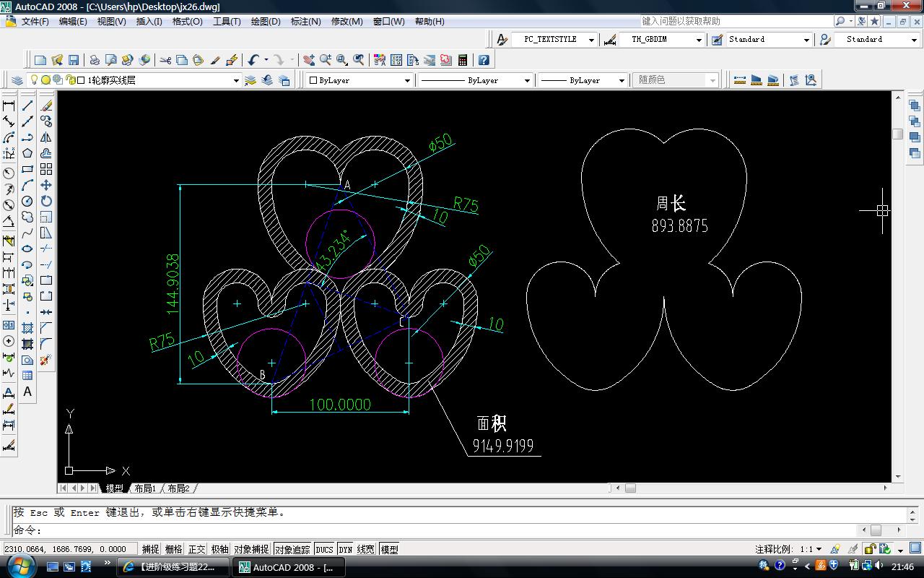Save the drawing with the floppy icon
Screen dimensions: 924x578
point(74,60)
